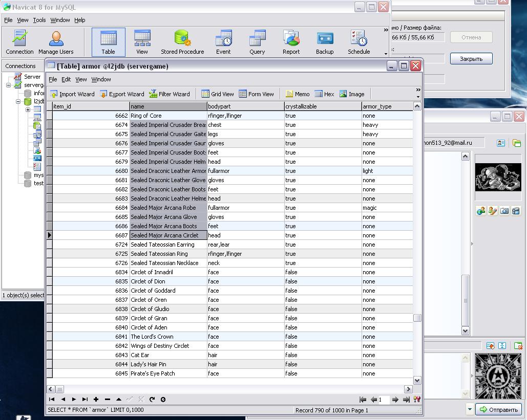Click the stop/cancel circle icon
The width and height of the screenshot is (527, 420).
[x=163, y=399]
